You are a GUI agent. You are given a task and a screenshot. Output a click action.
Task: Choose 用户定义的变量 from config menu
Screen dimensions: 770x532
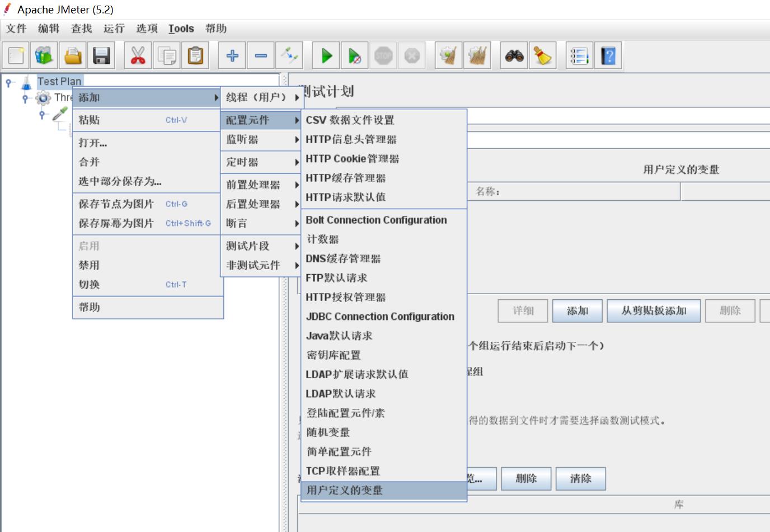pyautogui.click(x=384, y=491)
